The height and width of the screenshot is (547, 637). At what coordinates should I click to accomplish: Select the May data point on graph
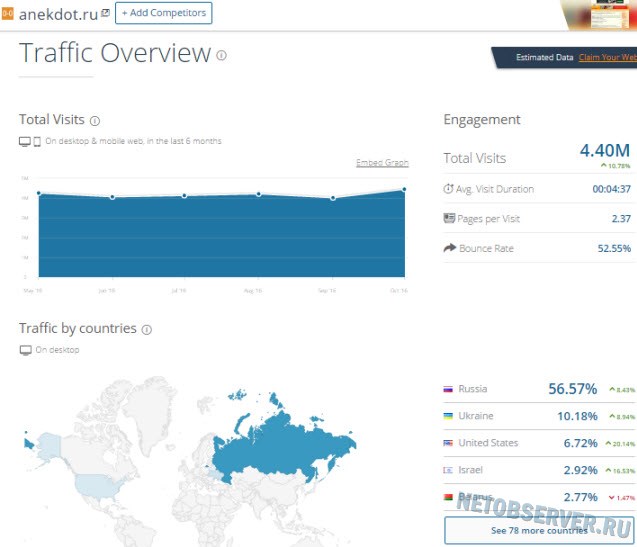(x=39, y=193)
